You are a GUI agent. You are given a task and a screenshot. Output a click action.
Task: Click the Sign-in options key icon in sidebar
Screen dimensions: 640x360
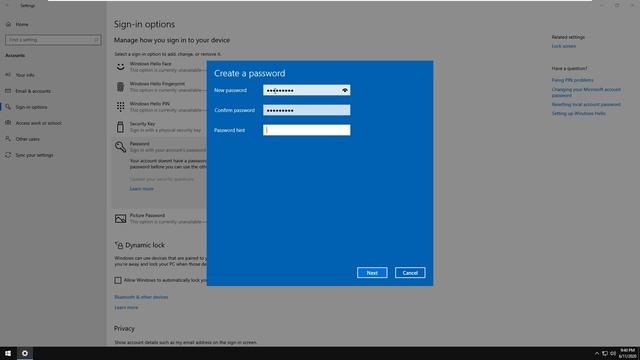pos(8,107)
